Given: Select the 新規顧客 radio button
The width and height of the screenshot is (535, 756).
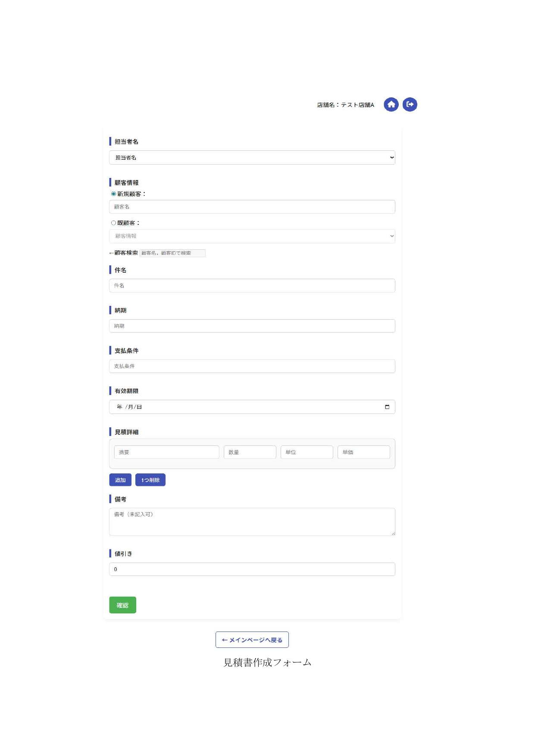Looking at the screenshot, I should coord(114,194).
